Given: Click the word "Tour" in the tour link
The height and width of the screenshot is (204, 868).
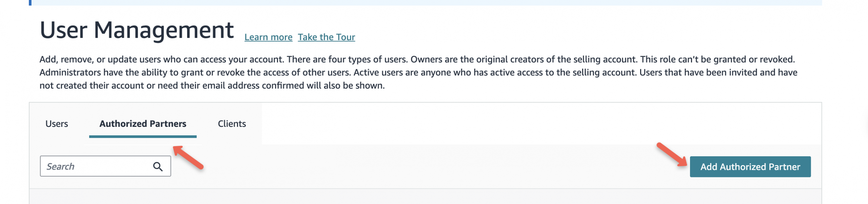Looking at the screenshot, I should click(x=346, y=37).
